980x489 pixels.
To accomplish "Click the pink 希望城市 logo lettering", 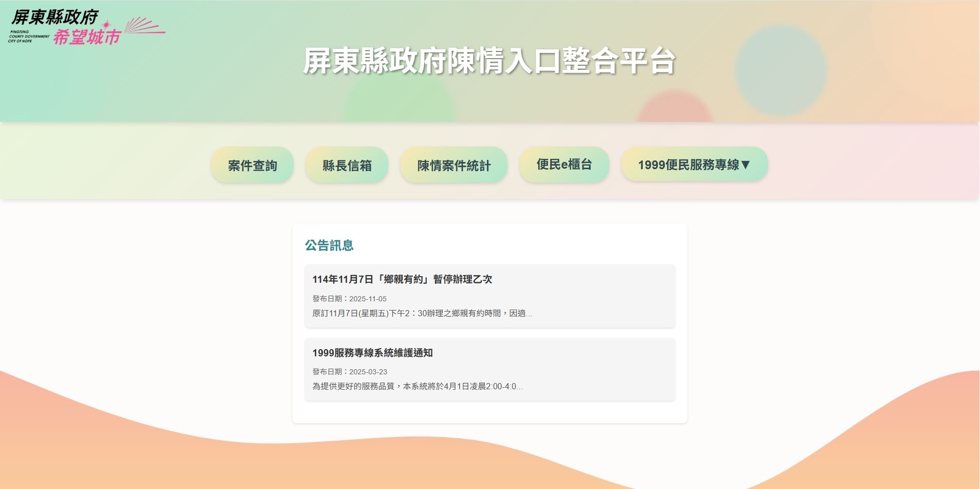I will [87, 37].
